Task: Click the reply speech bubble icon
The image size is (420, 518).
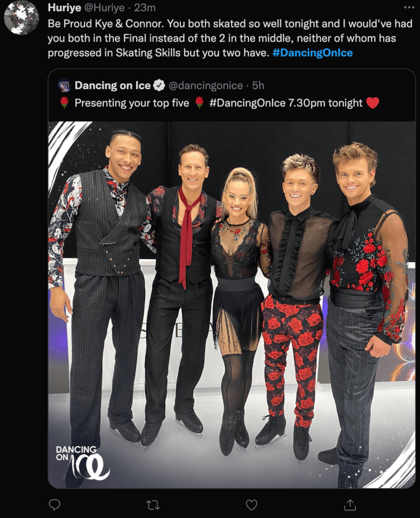Action: 55,505
